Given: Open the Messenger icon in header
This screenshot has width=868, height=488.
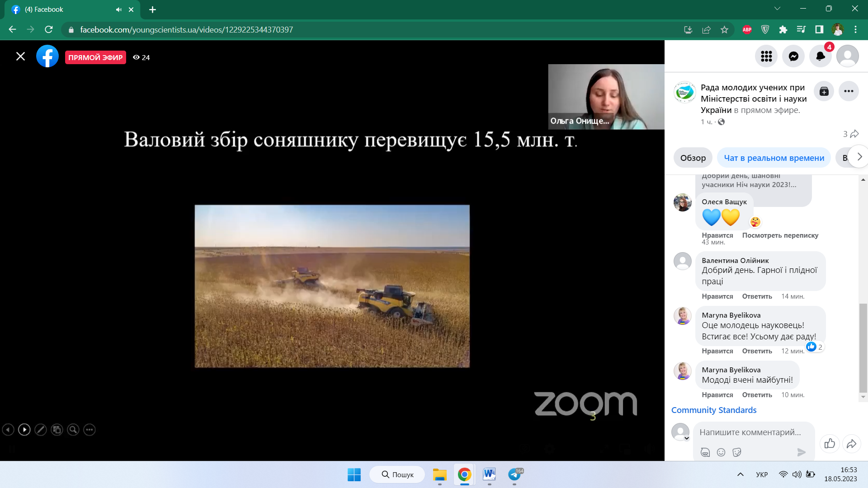Looking at the screenshot, I should (793, 56).
